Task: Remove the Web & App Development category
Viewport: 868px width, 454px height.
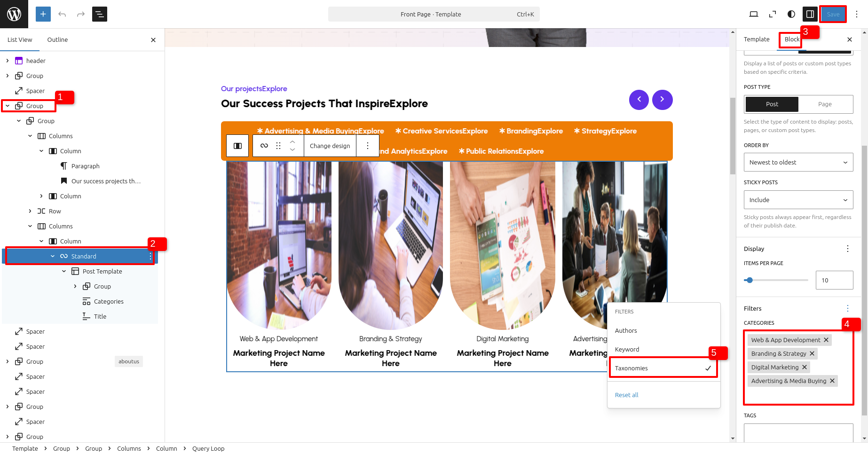Action: tap(826, 340)
